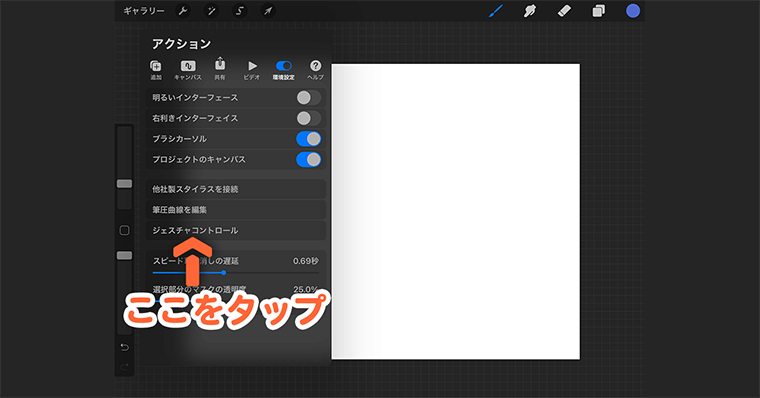Screen dimensions: 760x398
Task: Open 筆圧曲線を編集
Action: (x=236, y=209)
